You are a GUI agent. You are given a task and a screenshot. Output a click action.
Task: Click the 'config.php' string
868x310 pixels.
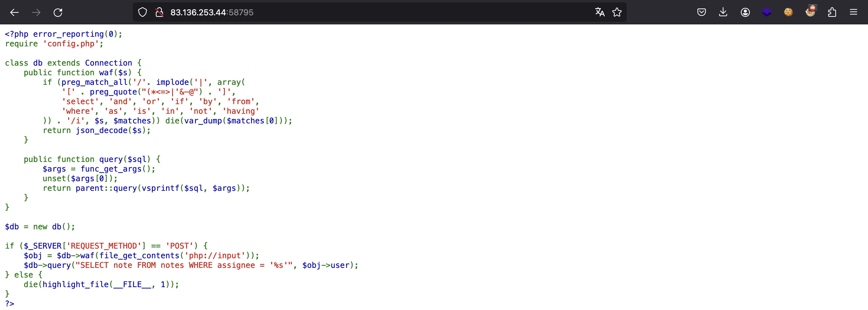click(71, 44)
